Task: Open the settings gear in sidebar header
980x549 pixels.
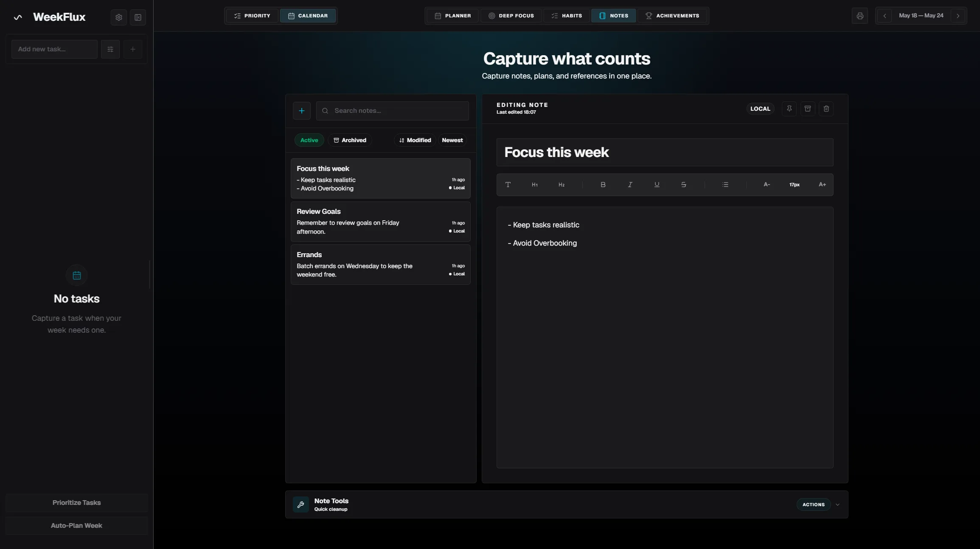Action: coord(119,17)
